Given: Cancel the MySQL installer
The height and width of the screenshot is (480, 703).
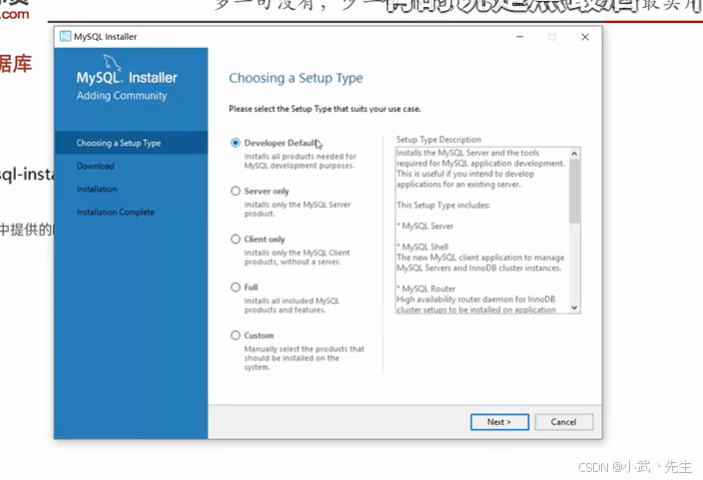Looking at the screenshot, I should tap(564, 422).
